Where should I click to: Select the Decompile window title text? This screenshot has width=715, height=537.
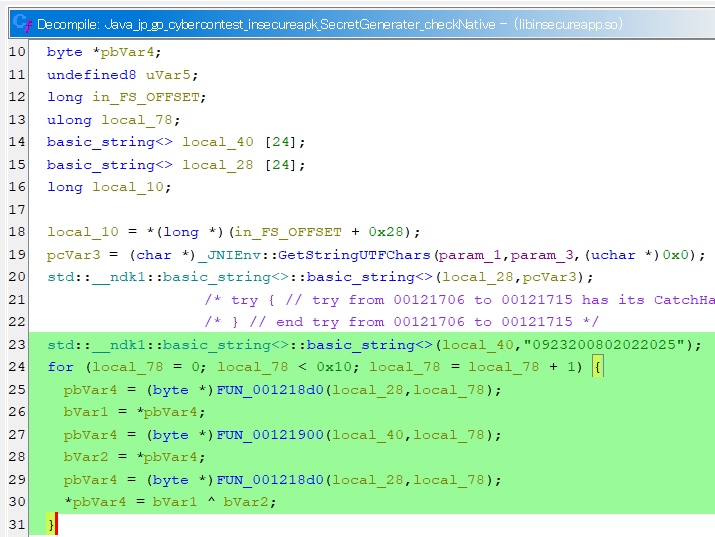coord(330,24)
